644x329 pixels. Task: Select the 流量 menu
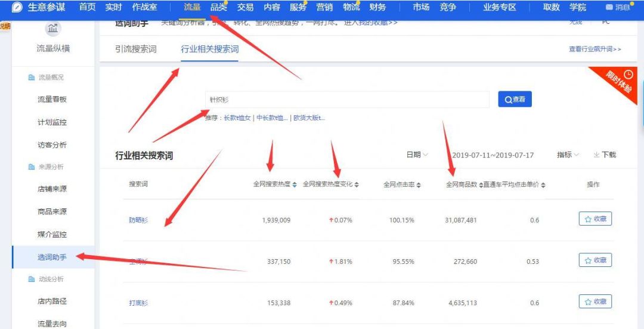tap(192, 7)
